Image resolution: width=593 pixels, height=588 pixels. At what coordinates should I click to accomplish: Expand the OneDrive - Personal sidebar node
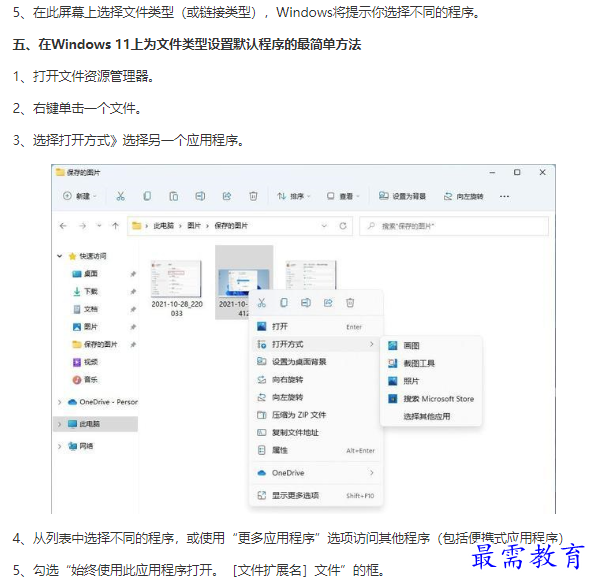(x=59, y=402)
